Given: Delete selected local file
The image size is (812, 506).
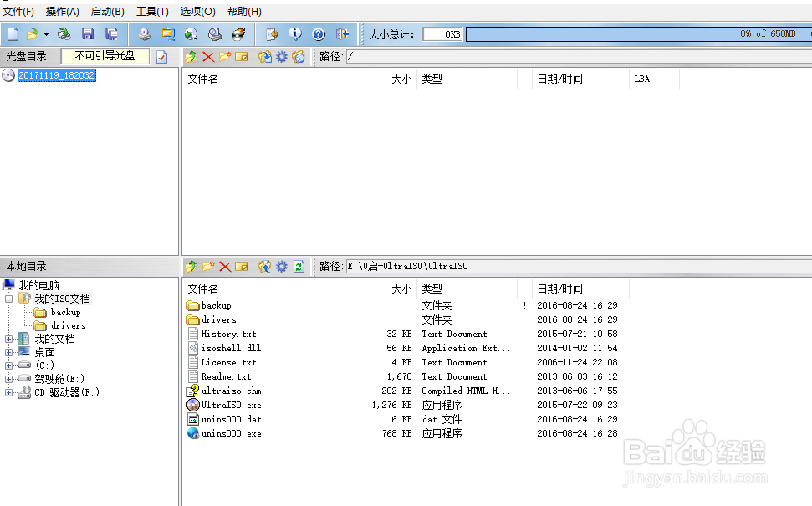Looking at the screenshot, I should coord(225,266).
